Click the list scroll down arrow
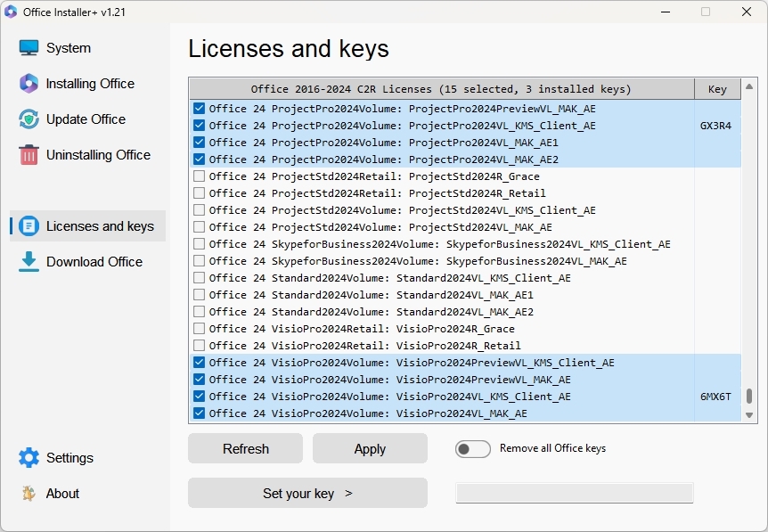This screenshot has height=532, width=768. click(749, 415)
